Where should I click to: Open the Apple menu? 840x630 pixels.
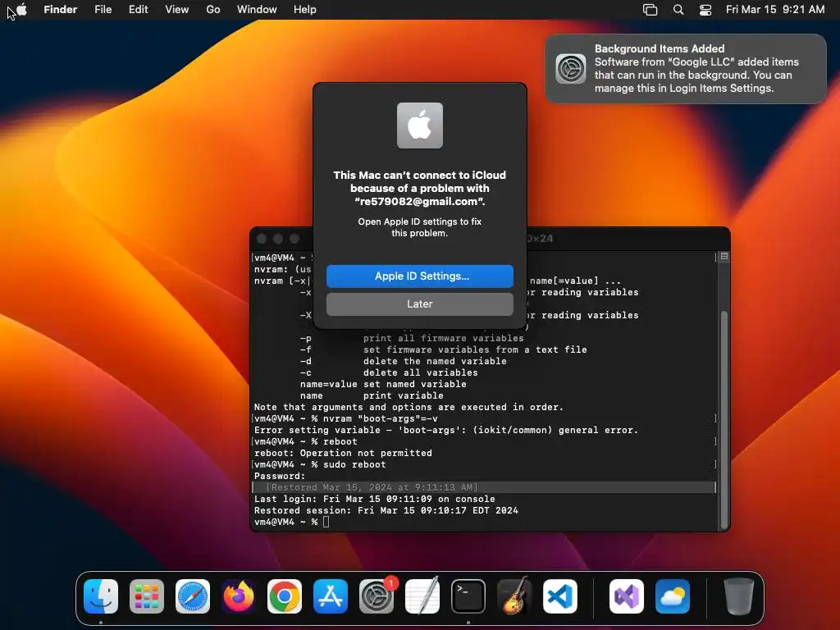22,9
